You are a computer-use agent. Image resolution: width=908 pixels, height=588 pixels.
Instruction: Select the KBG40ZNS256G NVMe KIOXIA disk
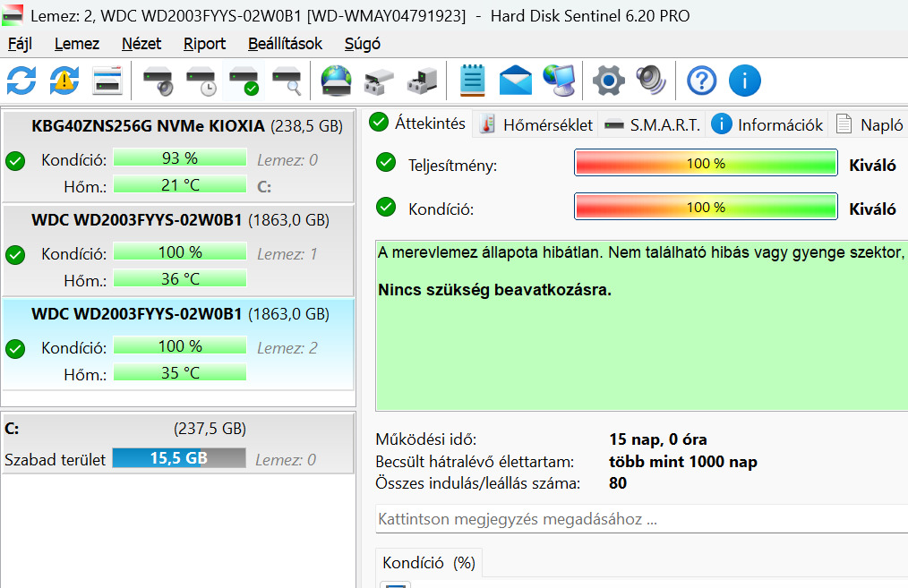click(x=178, y=155)
